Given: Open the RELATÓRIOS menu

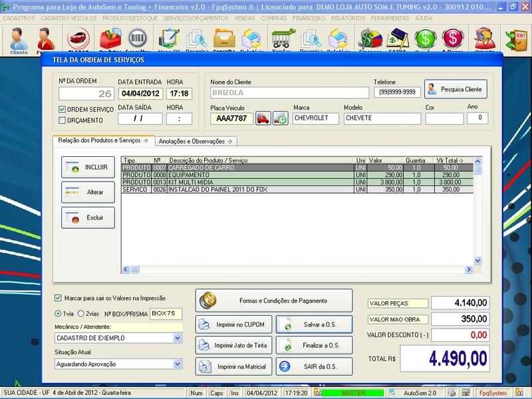Looking at the screenshot, I should [x=350, y=19].
